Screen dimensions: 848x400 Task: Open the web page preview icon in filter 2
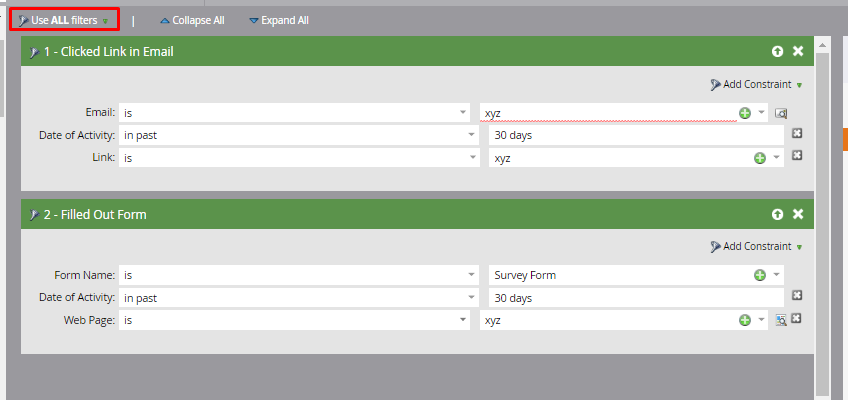[781, 320]
